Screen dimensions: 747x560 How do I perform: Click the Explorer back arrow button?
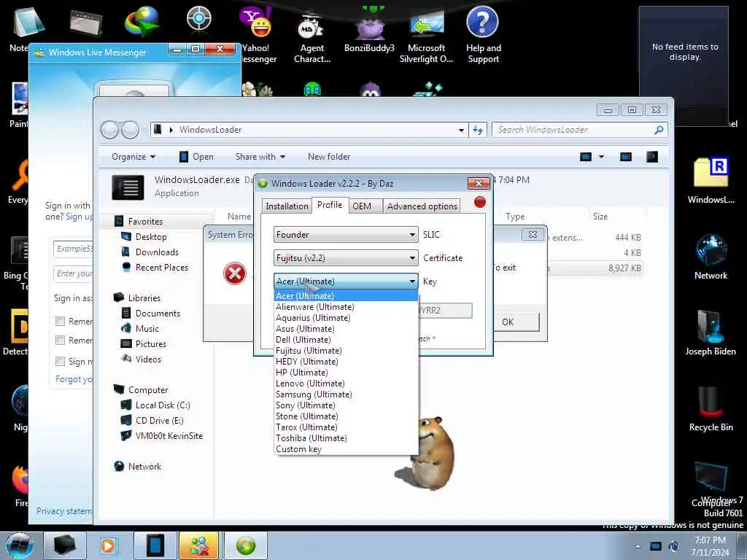(x=109, y=130)
